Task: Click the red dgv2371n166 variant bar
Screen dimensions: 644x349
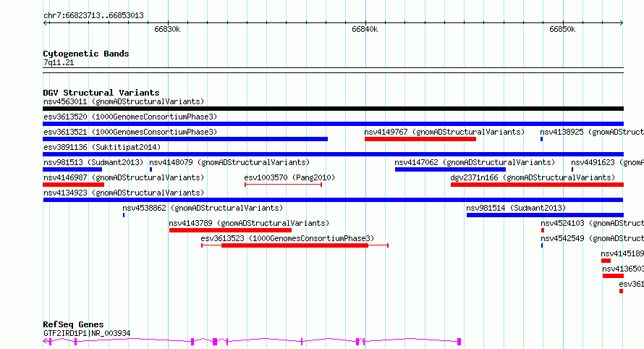Action: [x=537, y=185]
